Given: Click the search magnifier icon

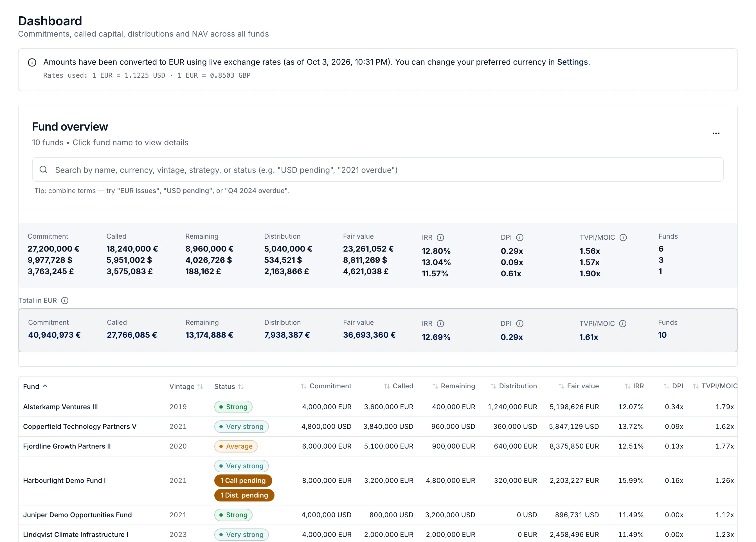Looking at the screenshot, I should [43, 169].
